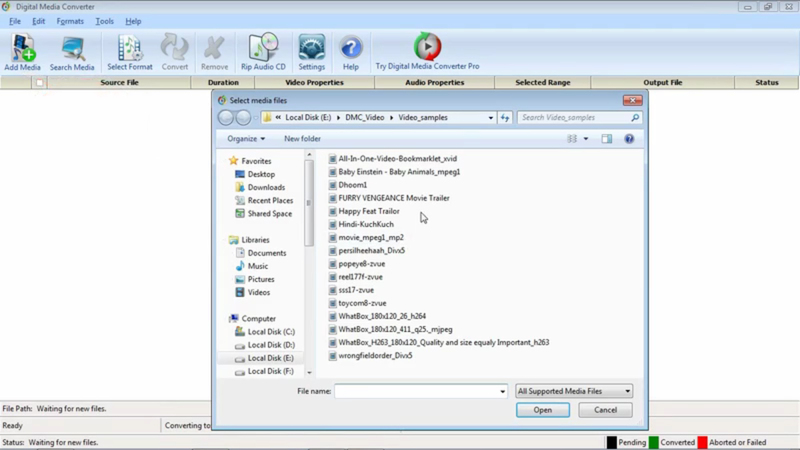
Task: Click DMC_Video in the breadcrumb path
Action: pos(365,118)
